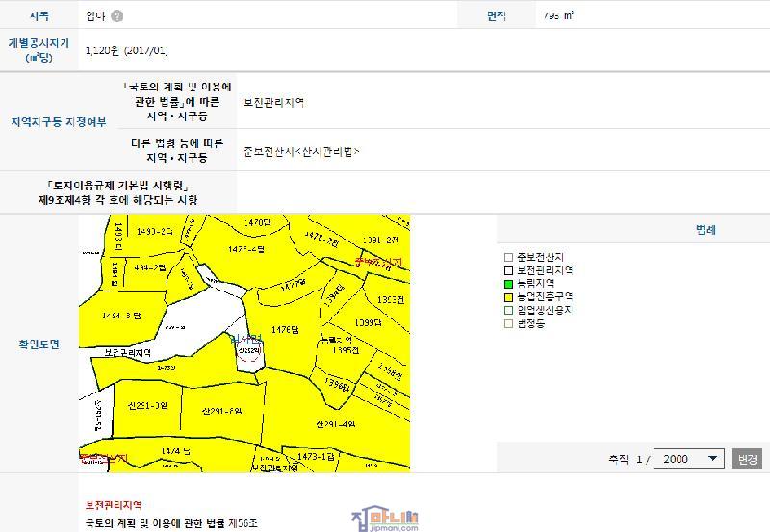Click the green 농림지역 legend swatch
770x532 pixels.
tap(509, 285)
